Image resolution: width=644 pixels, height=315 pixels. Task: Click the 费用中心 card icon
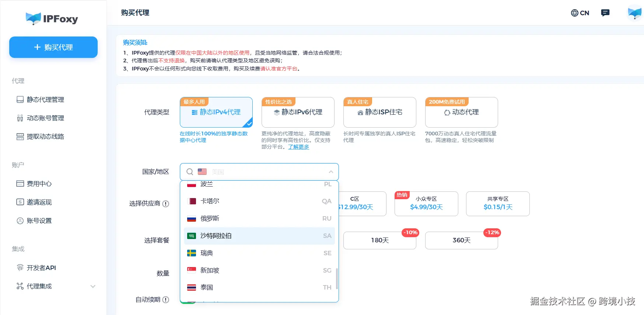[x=20, y=184]
